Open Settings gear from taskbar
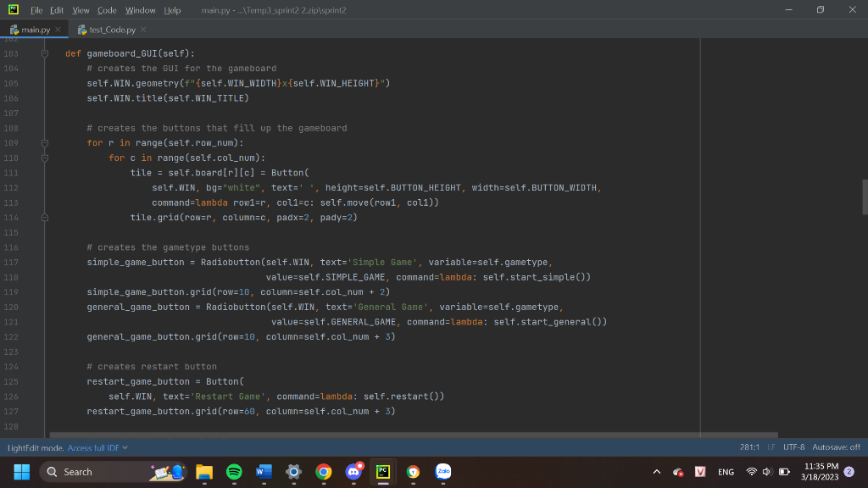Screen dimensions: 868x488 click(x=293, y=472)
